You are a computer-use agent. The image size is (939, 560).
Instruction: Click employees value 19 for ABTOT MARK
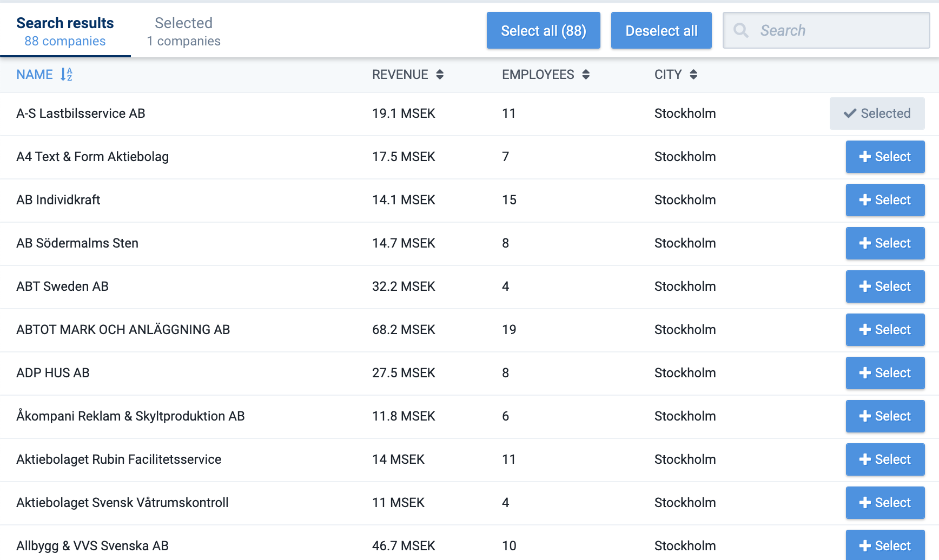(x=509, y=330)
